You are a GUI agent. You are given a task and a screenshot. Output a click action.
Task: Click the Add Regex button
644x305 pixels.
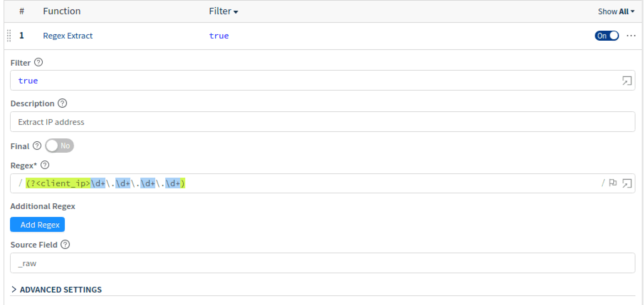[x=37, y=224]
